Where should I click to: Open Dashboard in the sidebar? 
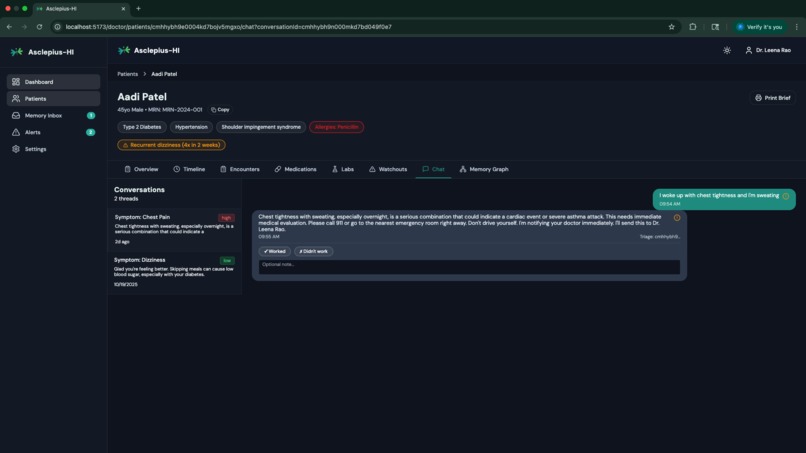coord(53,82)
